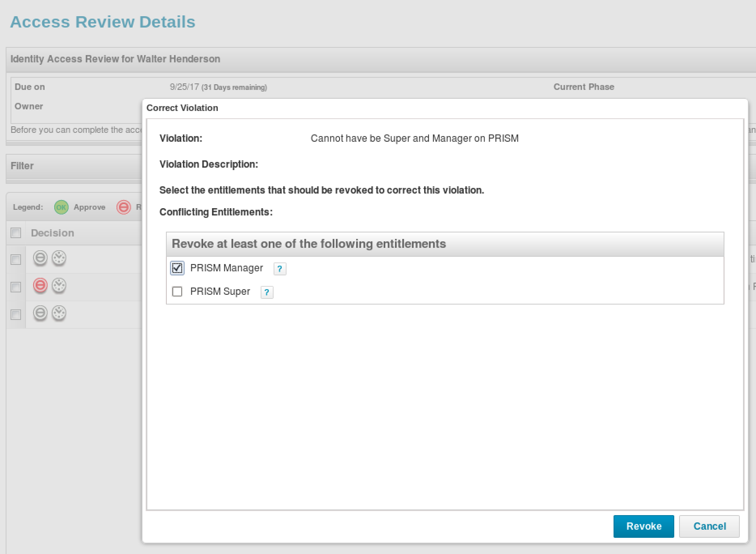Click the red Revoke legend icon
The height and width of the screenshot is (554, 756).
(123, 207)
